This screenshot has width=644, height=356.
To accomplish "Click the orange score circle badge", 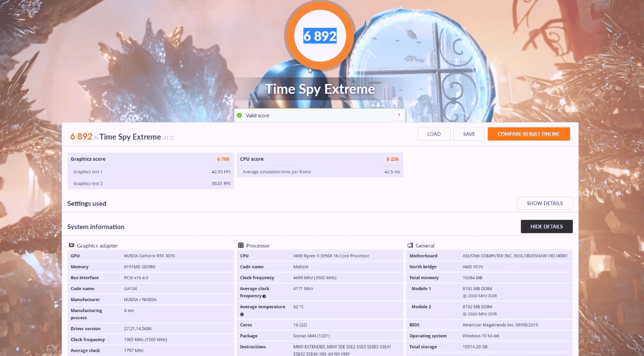I will (320, 36).
